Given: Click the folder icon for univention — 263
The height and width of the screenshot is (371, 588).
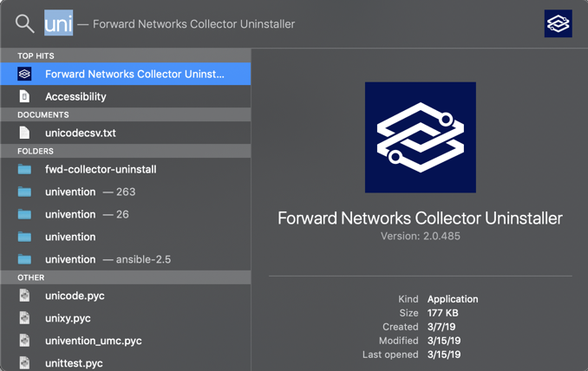Looking at the screenshot, I should [24, 192].
